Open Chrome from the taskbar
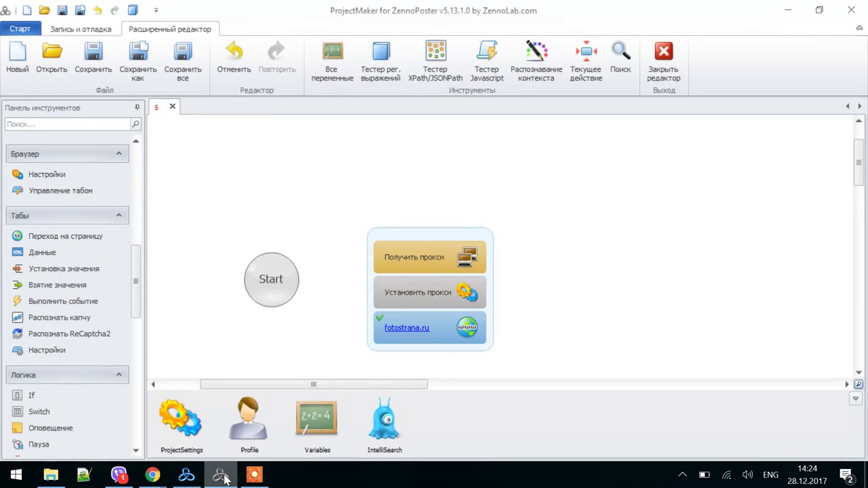Image resolution: width=868 pixels, height=488 pixels. tap(153, 475)
